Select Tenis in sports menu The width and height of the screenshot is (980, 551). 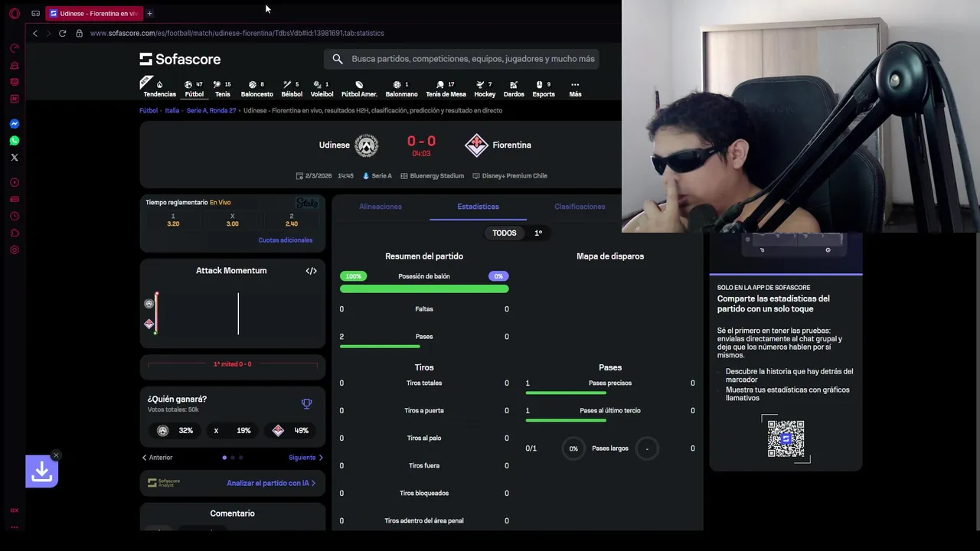click(x=222, y=89)
